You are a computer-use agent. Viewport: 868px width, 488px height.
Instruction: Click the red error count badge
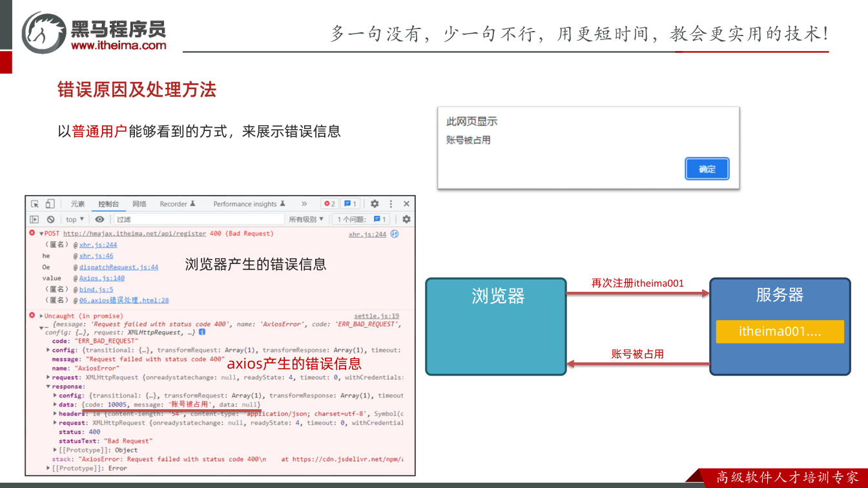point(329,204)
